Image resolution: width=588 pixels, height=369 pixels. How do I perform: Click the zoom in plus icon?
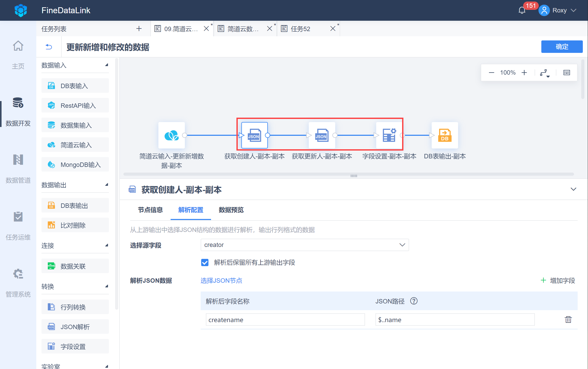coord(524,73)
